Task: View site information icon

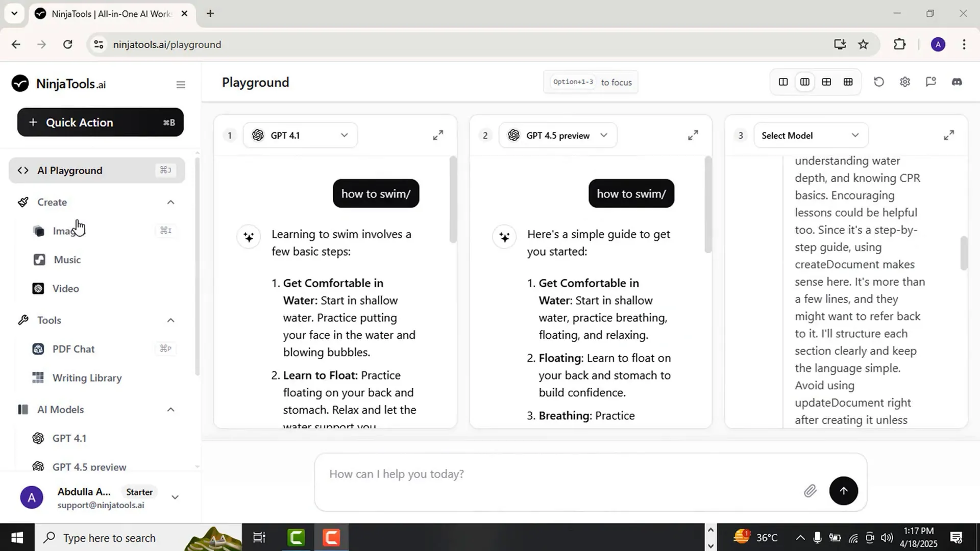Action: tap(99, 44)
